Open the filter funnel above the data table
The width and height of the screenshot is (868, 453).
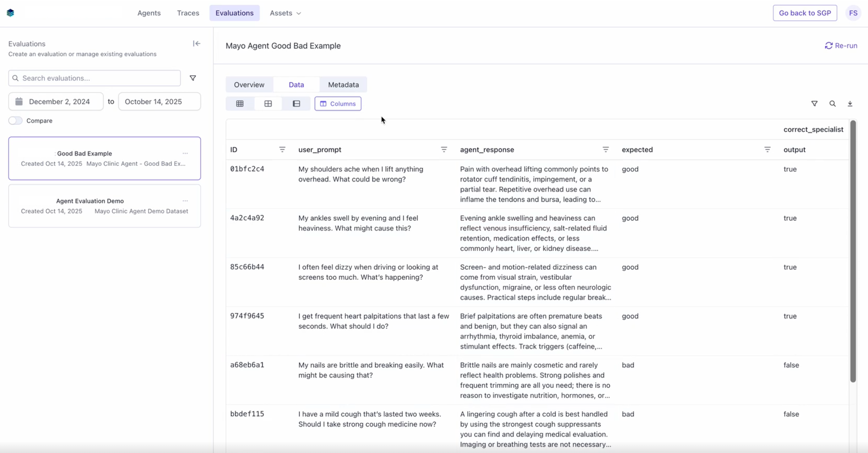click(814, 103)
